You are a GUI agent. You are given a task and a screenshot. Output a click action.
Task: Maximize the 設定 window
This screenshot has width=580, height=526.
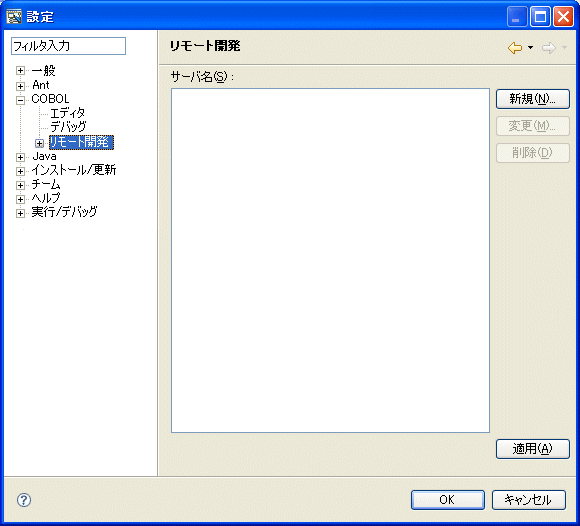point(540,17)
